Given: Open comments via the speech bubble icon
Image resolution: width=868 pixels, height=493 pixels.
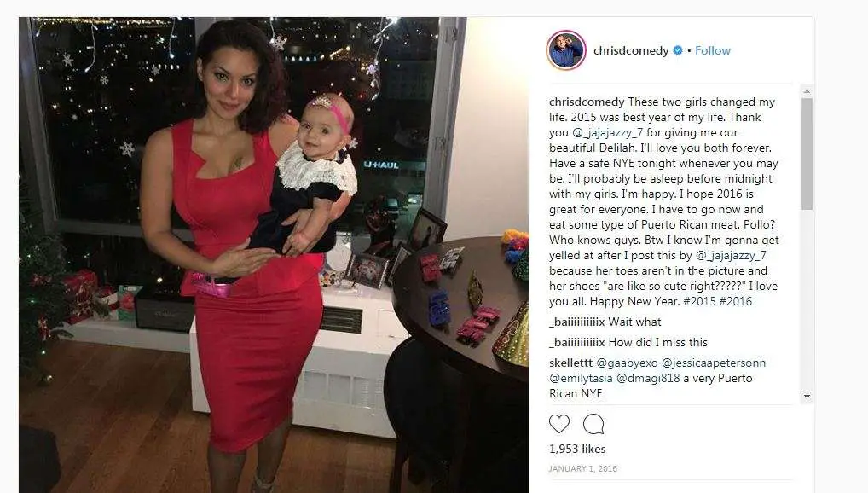Looking at the screenshot, I should pos(593,424).
